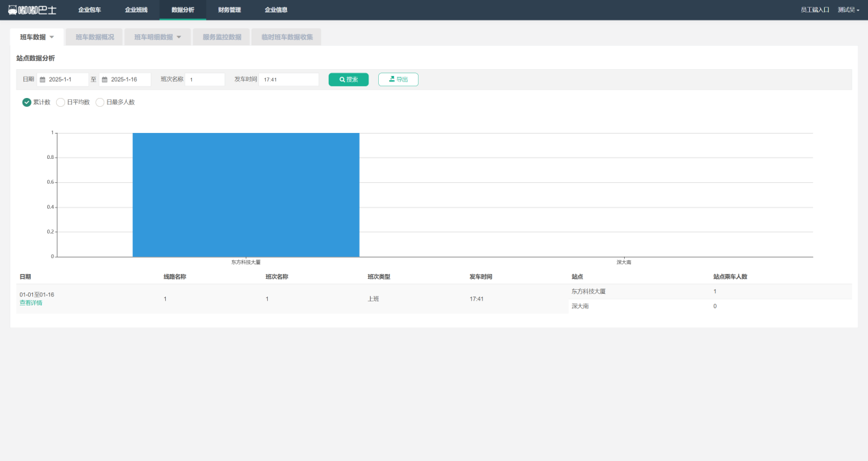Open the 测试吴 user account dropdown
The width and height of the screenshot is (868, 461).
pos(848,10)
